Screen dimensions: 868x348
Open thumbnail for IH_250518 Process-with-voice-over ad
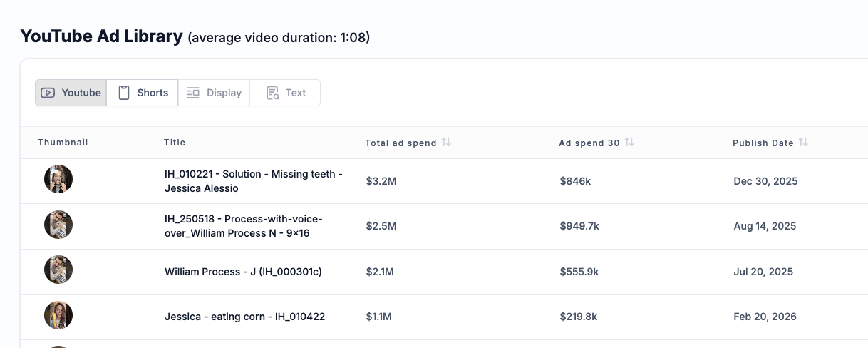tap(58, 225)
